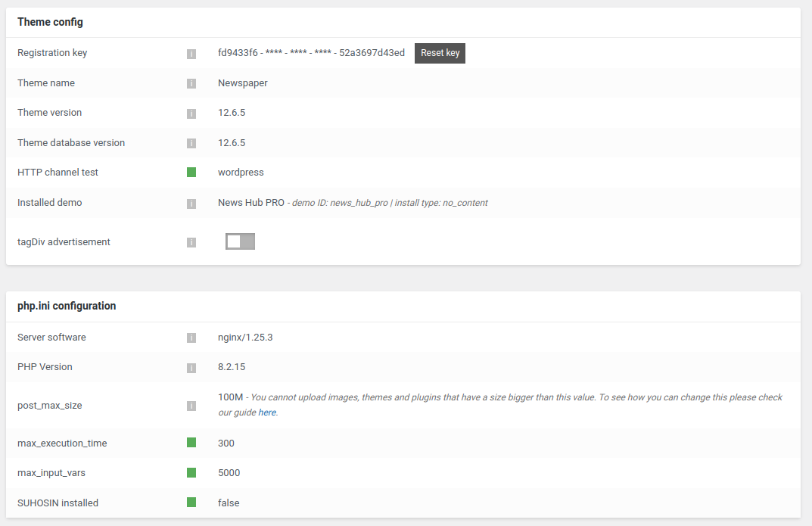Click the '5000' max_input_vars value
Image resolution: width=812 pixels, height=526 pixels.
click(x=229, y=473)
